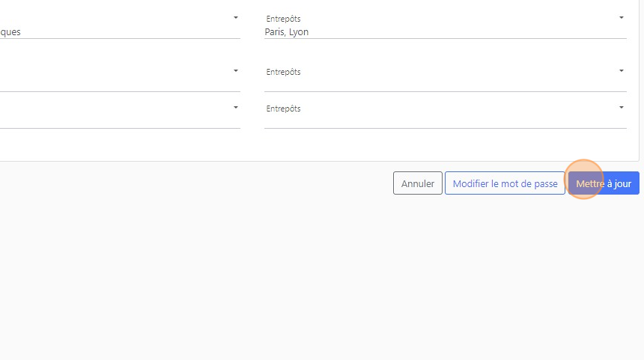This screenshot has height=360, width=644.
Task: Click the left field text ending in "ques"
Action: (10, 32)
